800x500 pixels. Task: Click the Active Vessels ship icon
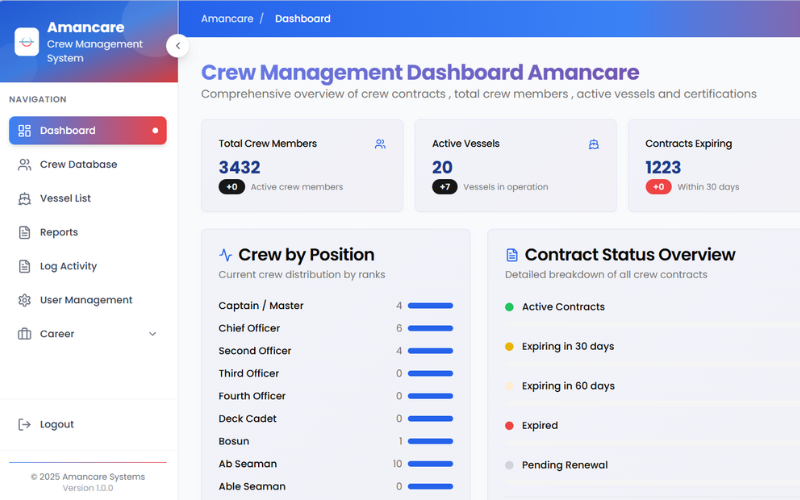point(593,144)
